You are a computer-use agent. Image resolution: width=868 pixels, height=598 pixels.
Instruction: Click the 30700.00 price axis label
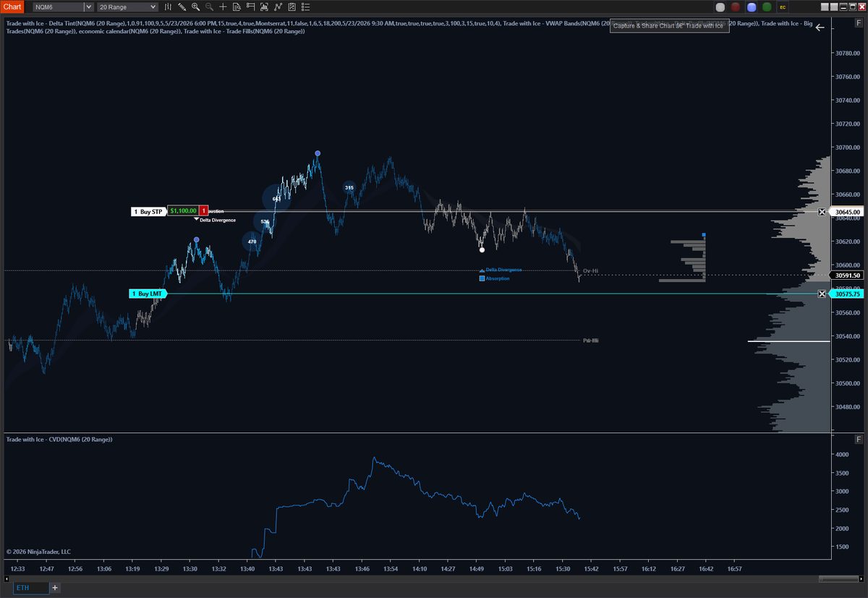(x=847, y=148)
